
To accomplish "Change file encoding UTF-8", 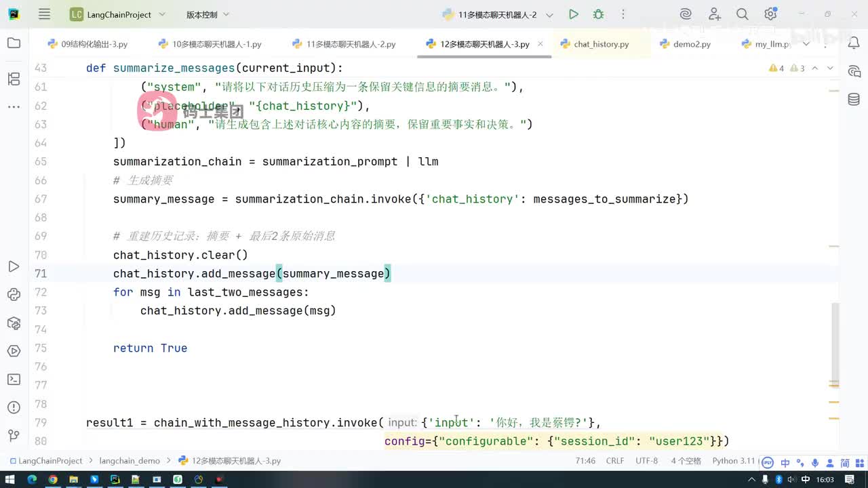I will click(x=647, y=461).
